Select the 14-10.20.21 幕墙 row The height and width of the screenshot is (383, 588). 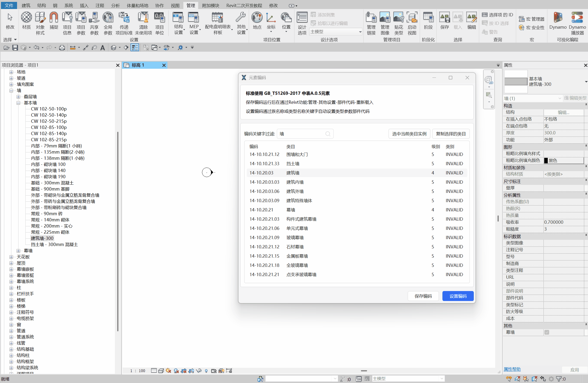357,210
